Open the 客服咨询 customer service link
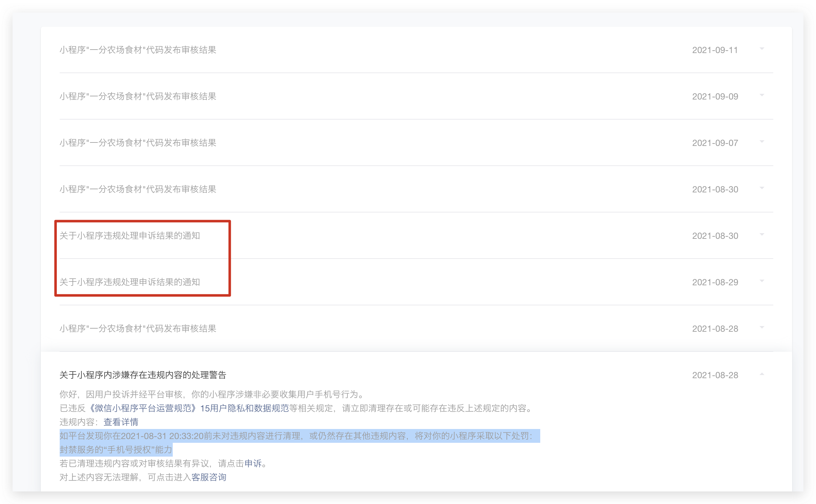The width and height of the screenshot is (816, 504). pyautogui.click(x=209, y=477)
